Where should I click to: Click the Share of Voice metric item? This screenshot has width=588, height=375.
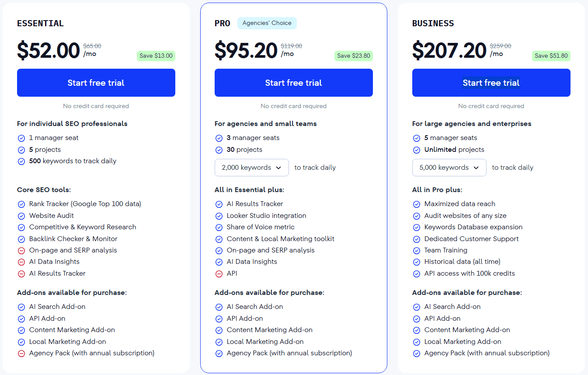[x=261, y=227]
